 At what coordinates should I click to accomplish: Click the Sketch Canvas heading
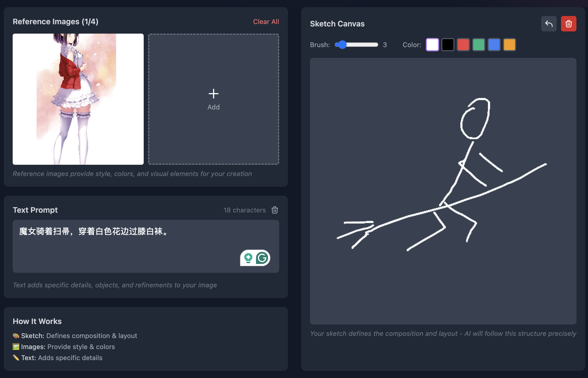click(337, 24)
